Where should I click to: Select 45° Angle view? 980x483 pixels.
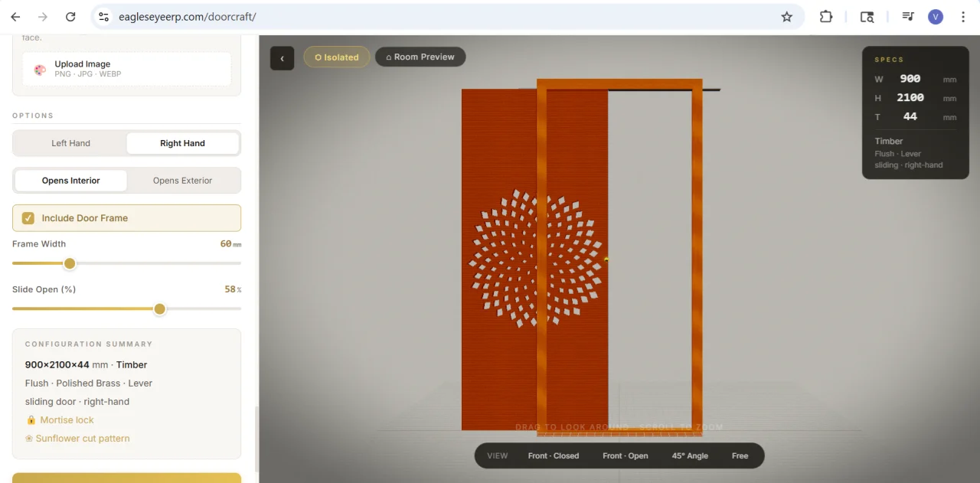690,455
